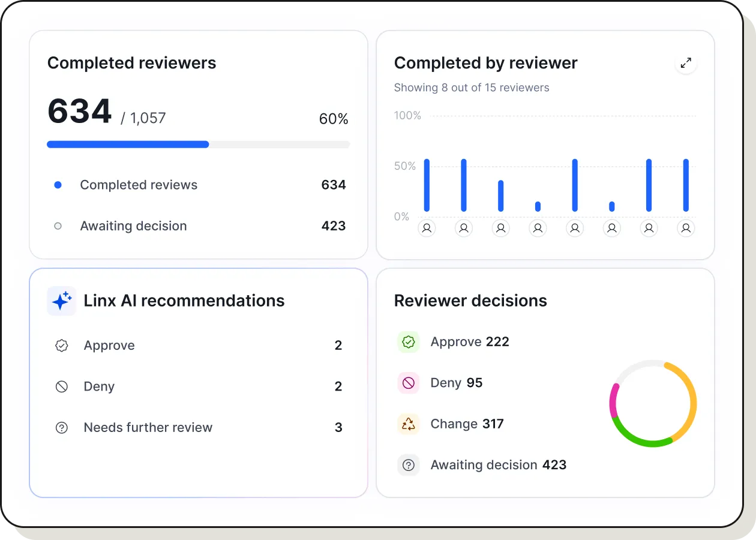Click the Approve label in Linx AI recommendations
The image size is (756, 540).
pos(109,346)
